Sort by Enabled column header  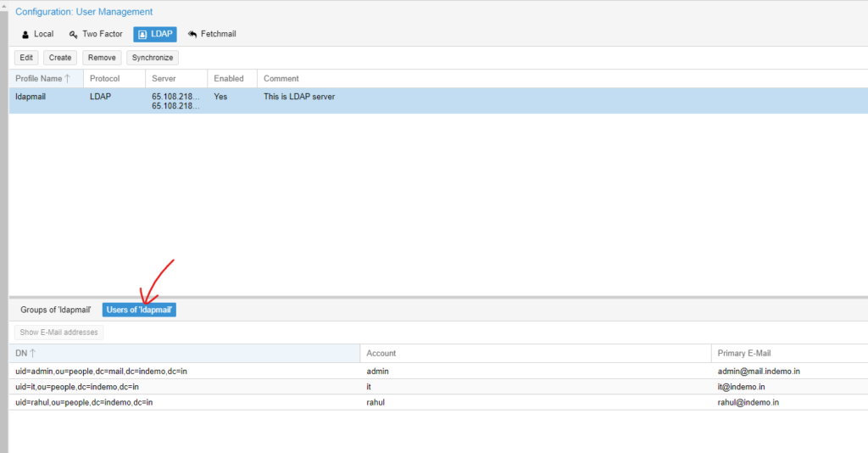[x=232, y=79]
